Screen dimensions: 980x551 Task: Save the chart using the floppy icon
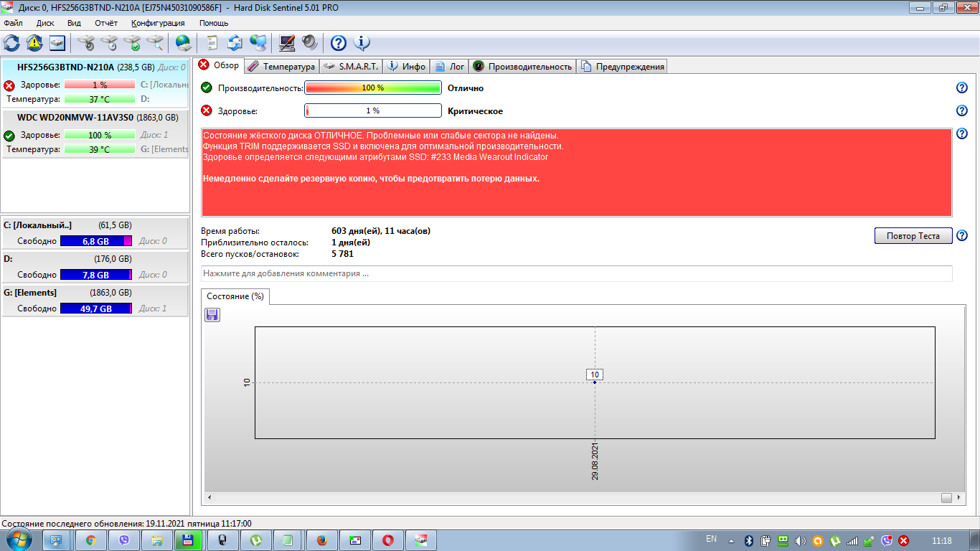coord(212,315)
